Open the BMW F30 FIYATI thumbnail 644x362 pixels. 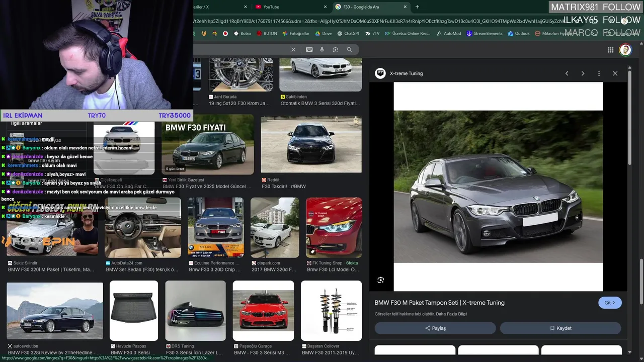click(208, 145)
